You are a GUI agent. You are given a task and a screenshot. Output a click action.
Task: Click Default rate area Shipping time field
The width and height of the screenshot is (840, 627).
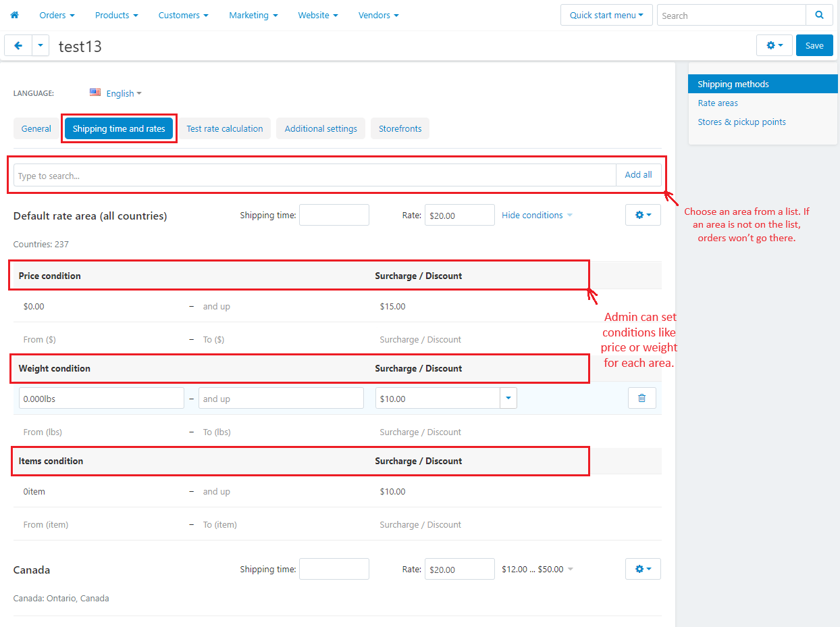(x=334, y=215)
